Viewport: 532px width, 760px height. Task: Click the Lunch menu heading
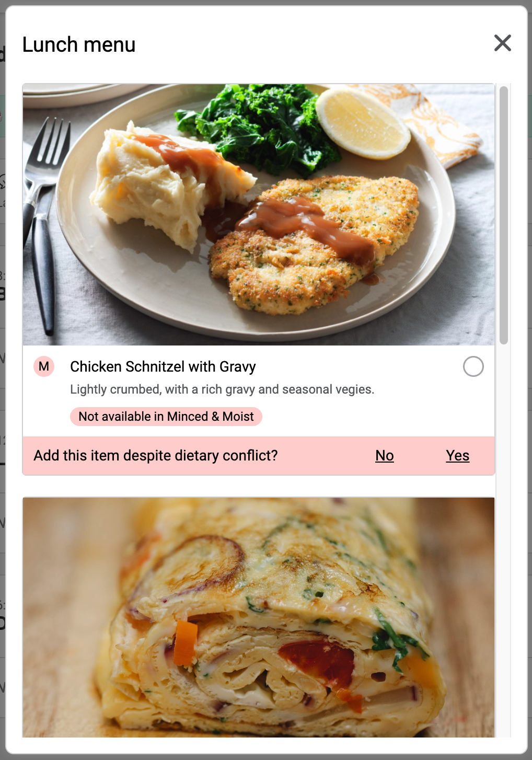pyautogui.click(x=79, y=44)
